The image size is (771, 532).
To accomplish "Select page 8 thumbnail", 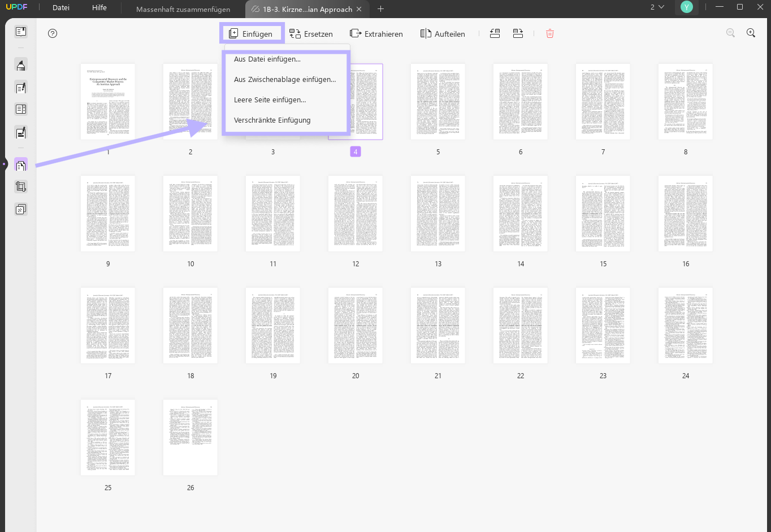I will (x=686, y=101).
